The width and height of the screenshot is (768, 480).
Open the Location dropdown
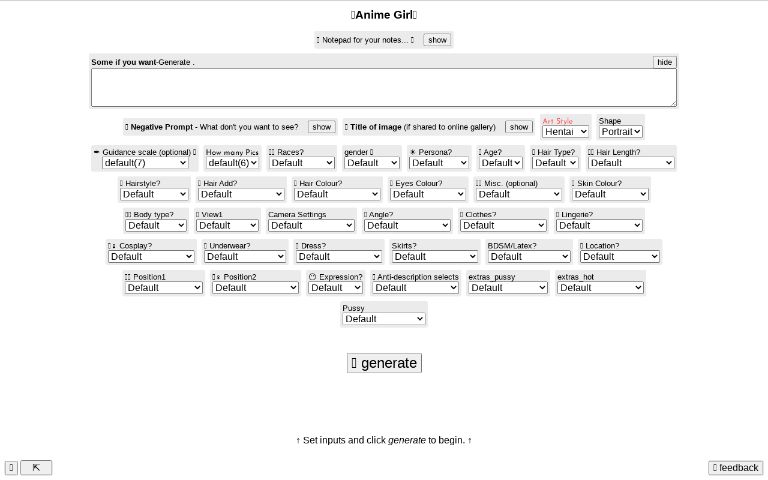tap(619, 256)
